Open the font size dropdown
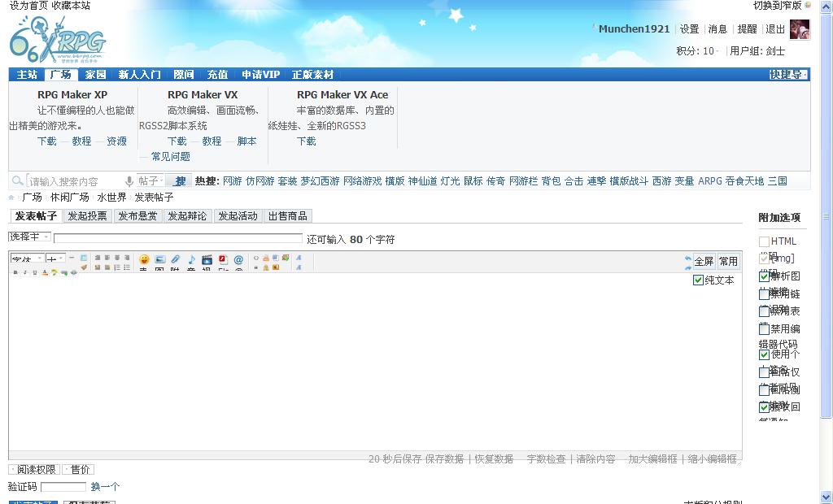833x504 pixels. click(56, 259)
